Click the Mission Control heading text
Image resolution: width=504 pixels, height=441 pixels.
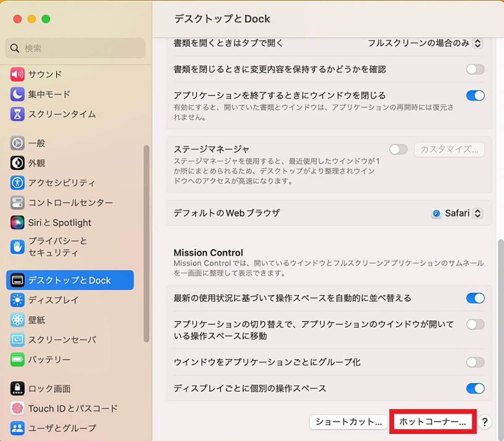[208, 253]
